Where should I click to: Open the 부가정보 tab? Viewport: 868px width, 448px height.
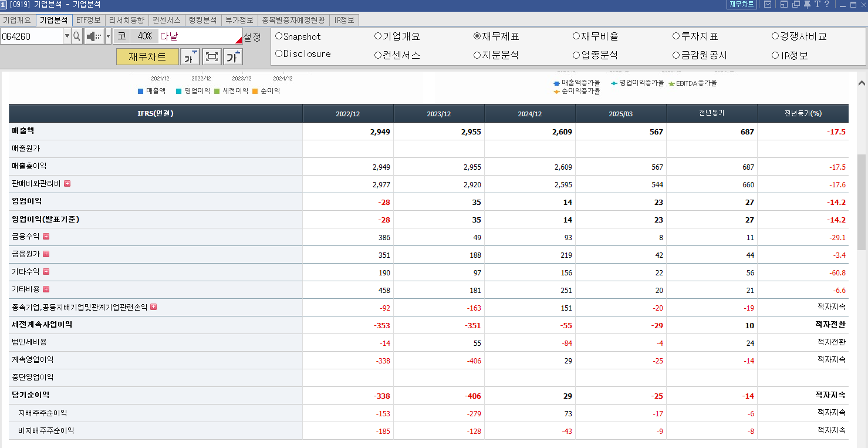[x=239, y=20]
